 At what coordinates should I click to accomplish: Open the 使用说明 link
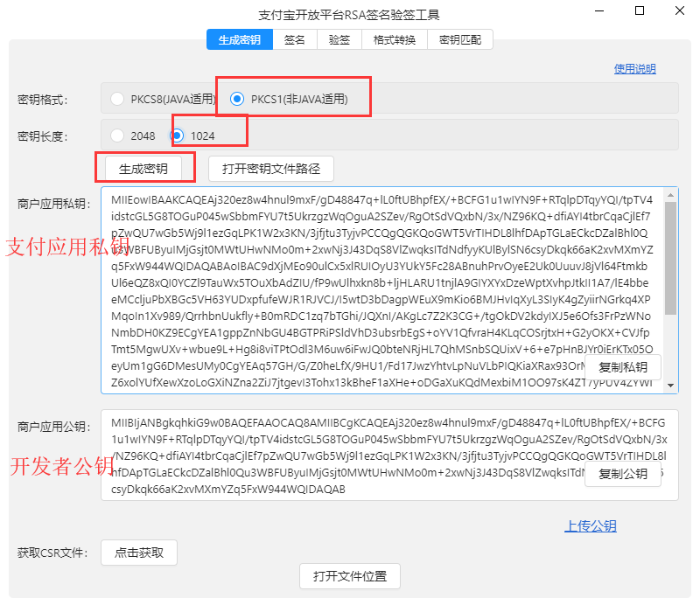[x=634, y=69]
